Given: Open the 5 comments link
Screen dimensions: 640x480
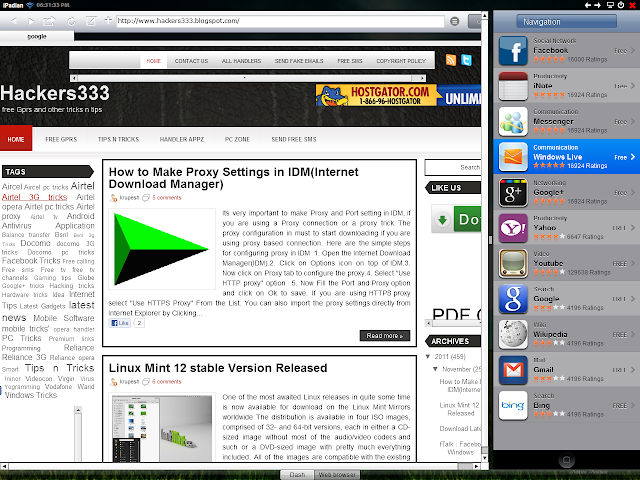Looking at the screenshot, I should coord(167,198).
